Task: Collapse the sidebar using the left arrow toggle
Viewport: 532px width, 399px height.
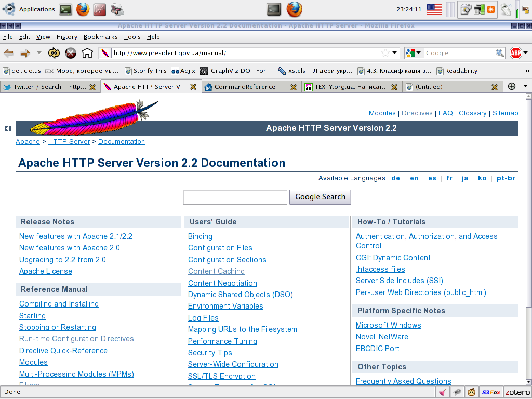Action: point(8,128)
